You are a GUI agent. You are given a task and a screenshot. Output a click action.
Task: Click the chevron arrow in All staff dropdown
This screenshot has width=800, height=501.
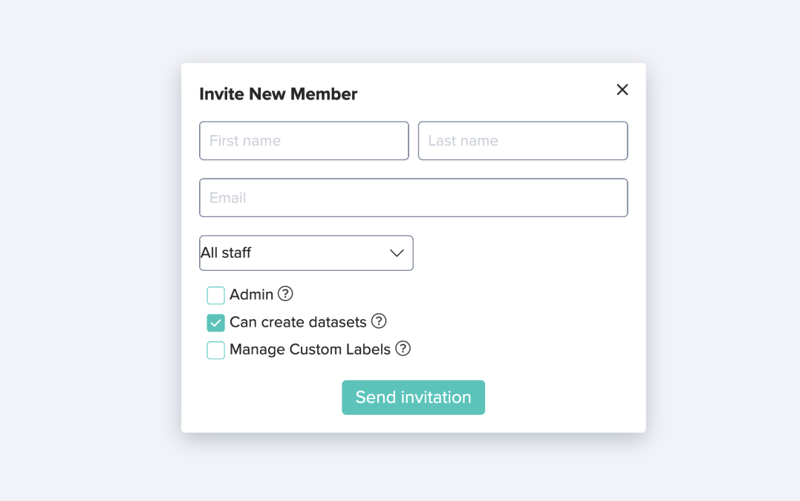click(396, 253)
